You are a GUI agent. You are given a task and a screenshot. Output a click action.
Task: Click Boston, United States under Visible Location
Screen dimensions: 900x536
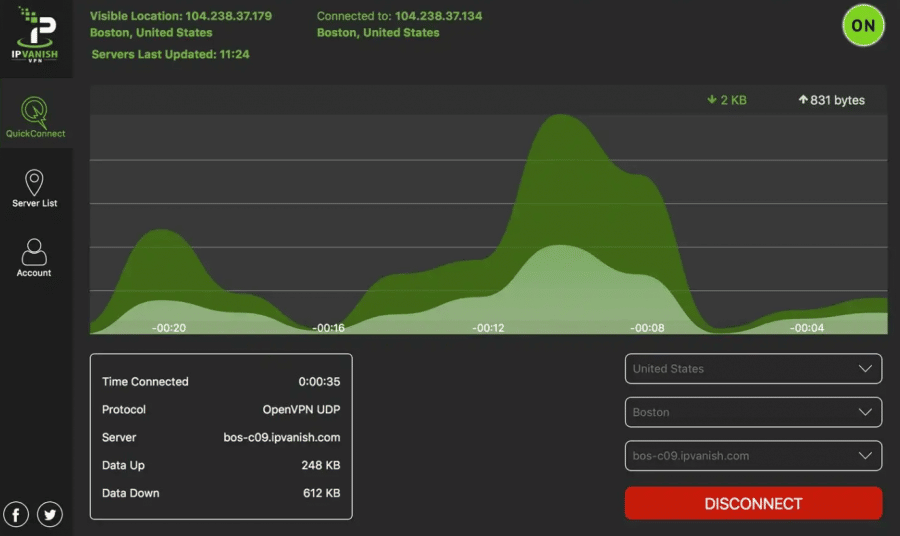click(x=151, y=33)
